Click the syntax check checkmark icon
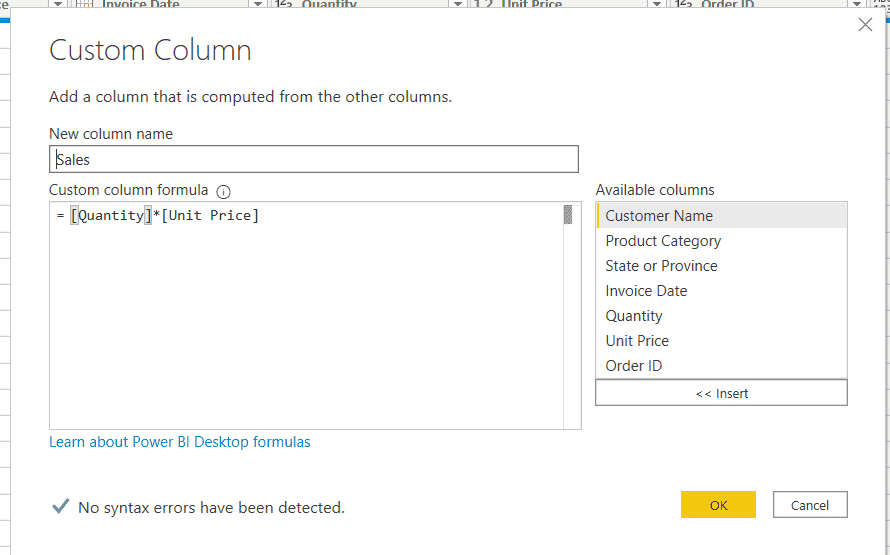The width and height of the screenshot is (890, 555). (x=61, y=506)
